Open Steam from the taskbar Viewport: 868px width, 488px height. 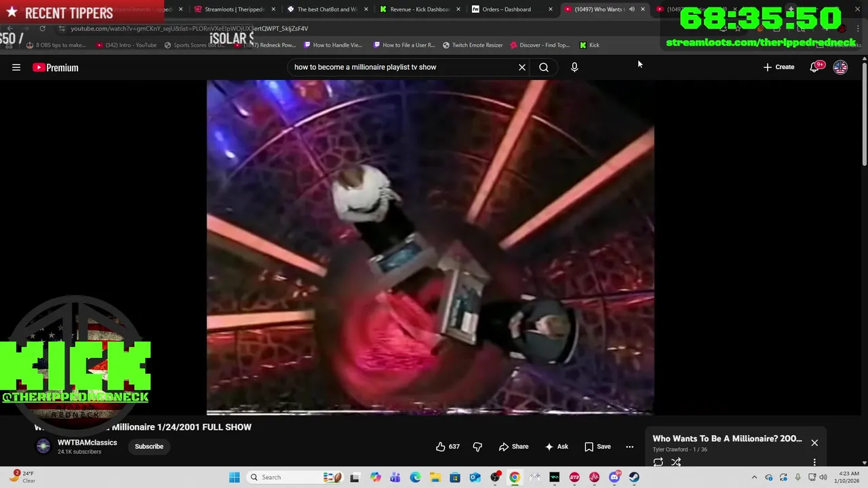[x=634, y=477]
